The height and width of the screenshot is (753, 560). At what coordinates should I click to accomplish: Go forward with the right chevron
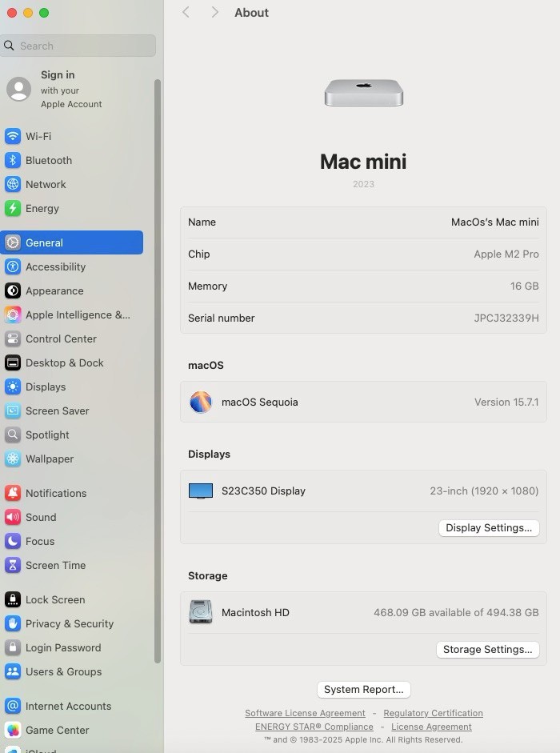214,13
